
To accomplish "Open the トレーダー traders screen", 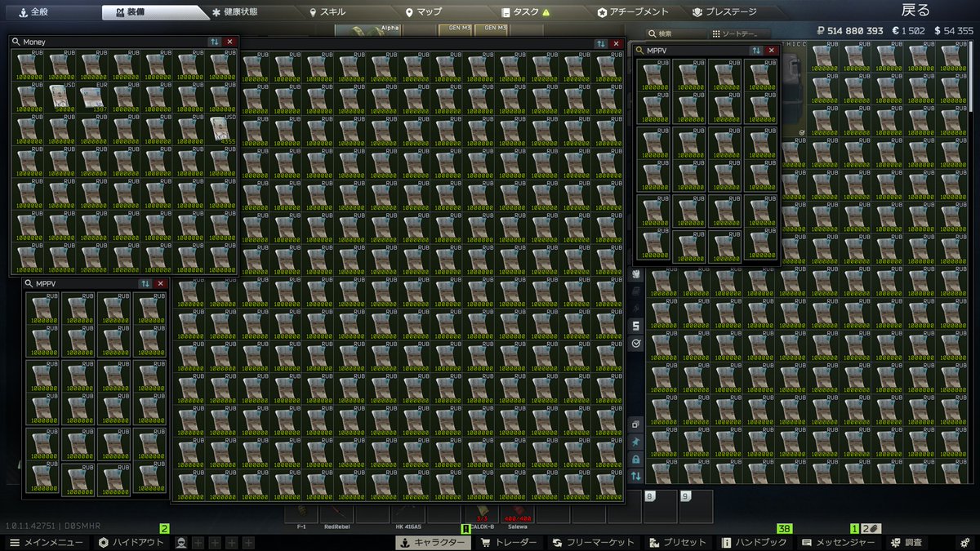I will coord(509,542).
